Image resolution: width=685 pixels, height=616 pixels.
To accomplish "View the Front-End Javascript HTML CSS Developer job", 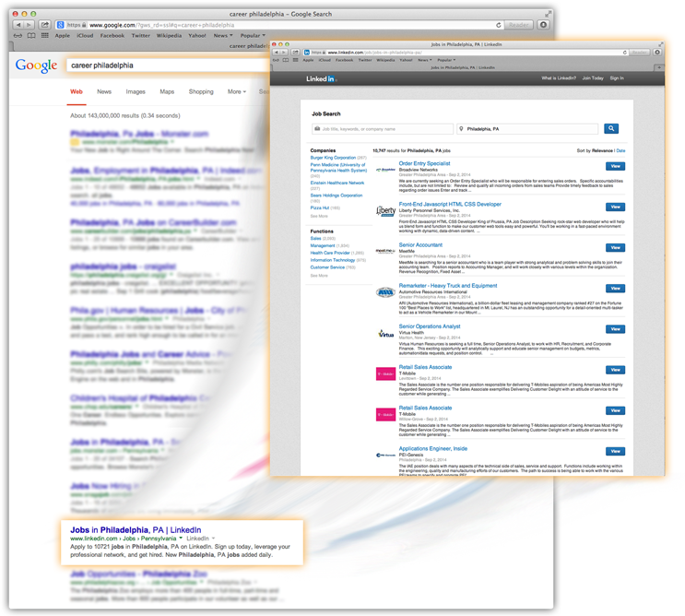I will (x=615, y=207).
